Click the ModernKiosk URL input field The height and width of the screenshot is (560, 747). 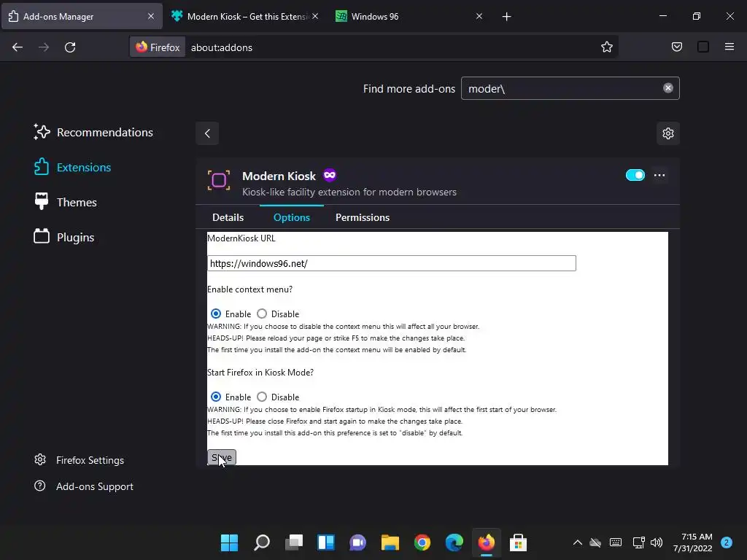[392, 263]
